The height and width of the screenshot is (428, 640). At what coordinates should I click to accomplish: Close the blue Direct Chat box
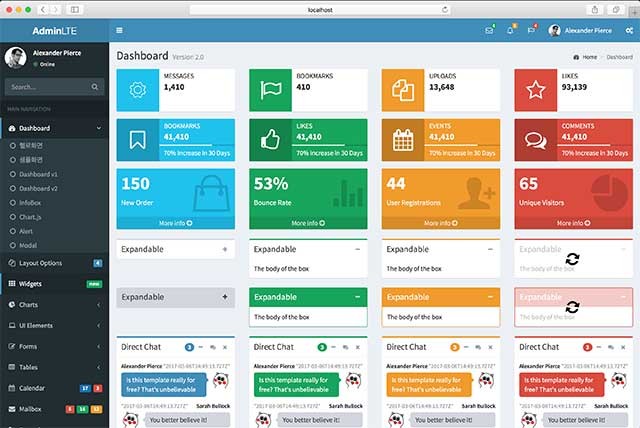click(225, 347)
